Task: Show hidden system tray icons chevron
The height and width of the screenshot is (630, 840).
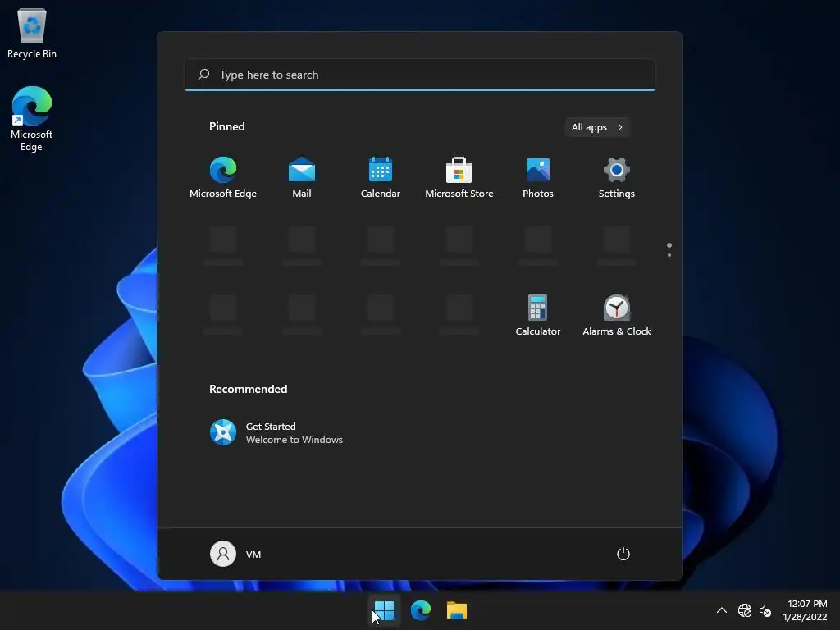Action: point(722,610)
